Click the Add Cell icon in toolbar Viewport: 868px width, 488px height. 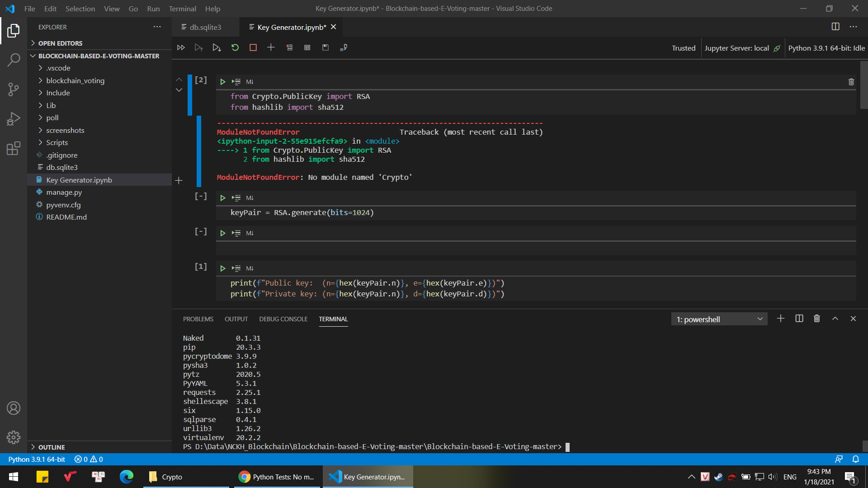[271, 47]
